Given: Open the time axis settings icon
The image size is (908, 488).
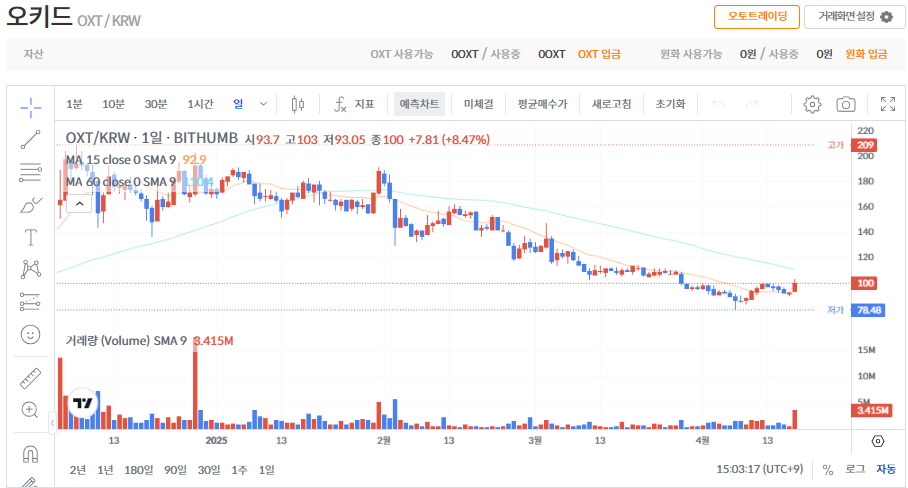Looking at the screenshot, I should coord(878,441).
